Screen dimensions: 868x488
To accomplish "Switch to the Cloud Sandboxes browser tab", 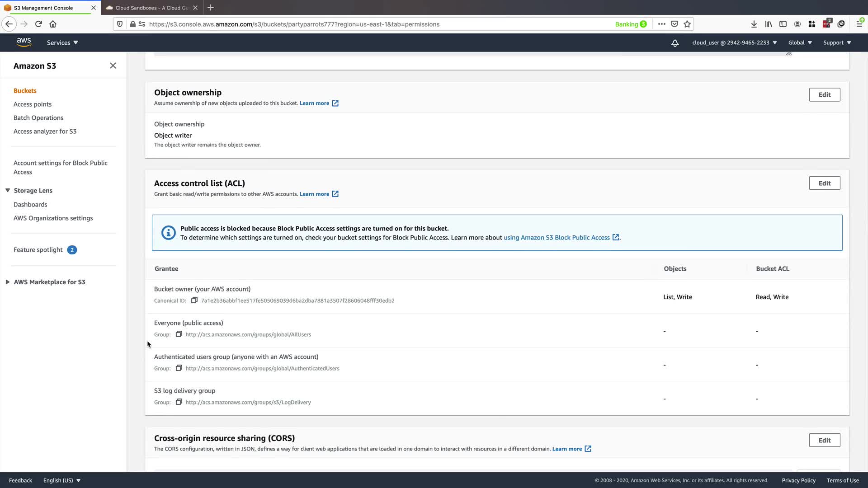I will 151,8.
